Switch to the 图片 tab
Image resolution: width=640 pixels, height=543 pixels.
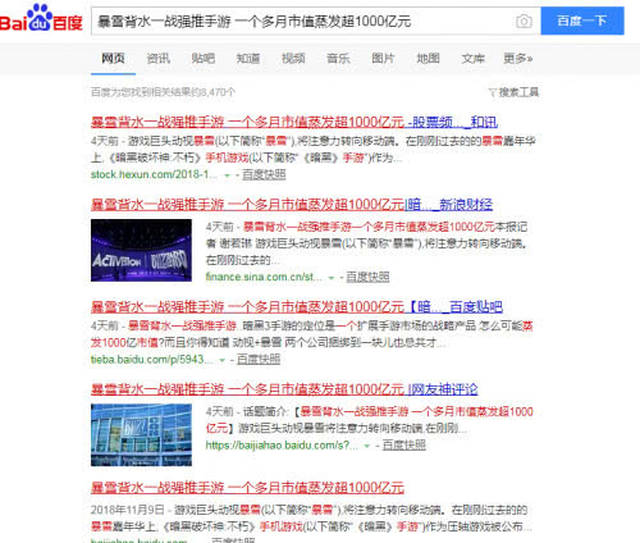(383, 58)
